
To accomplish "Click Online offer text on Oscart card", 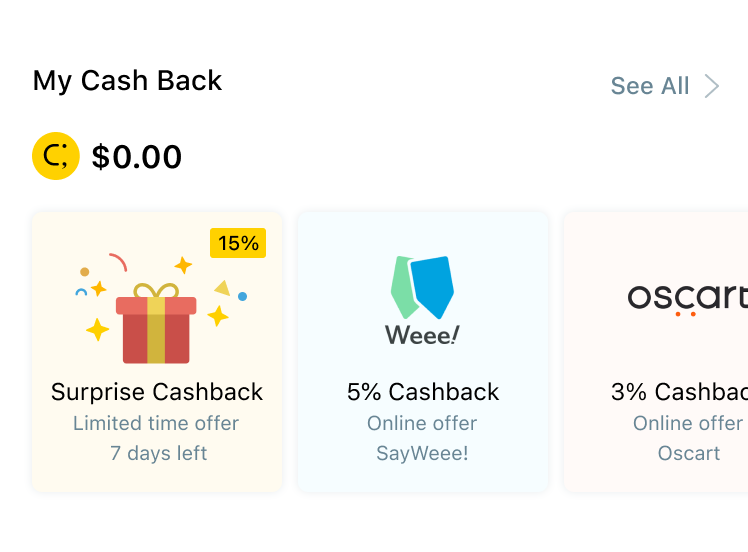I will [x=688, y=423].
